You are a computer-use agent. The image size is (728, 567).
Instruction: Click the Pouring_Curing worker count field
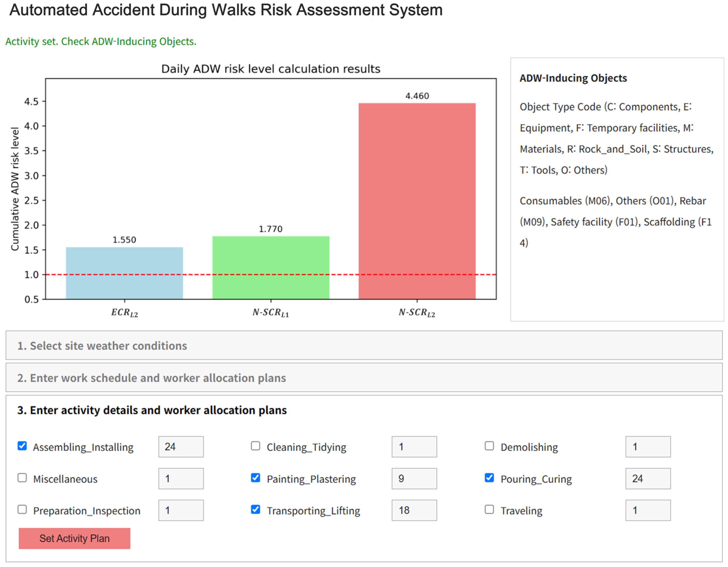pos(648,479)
